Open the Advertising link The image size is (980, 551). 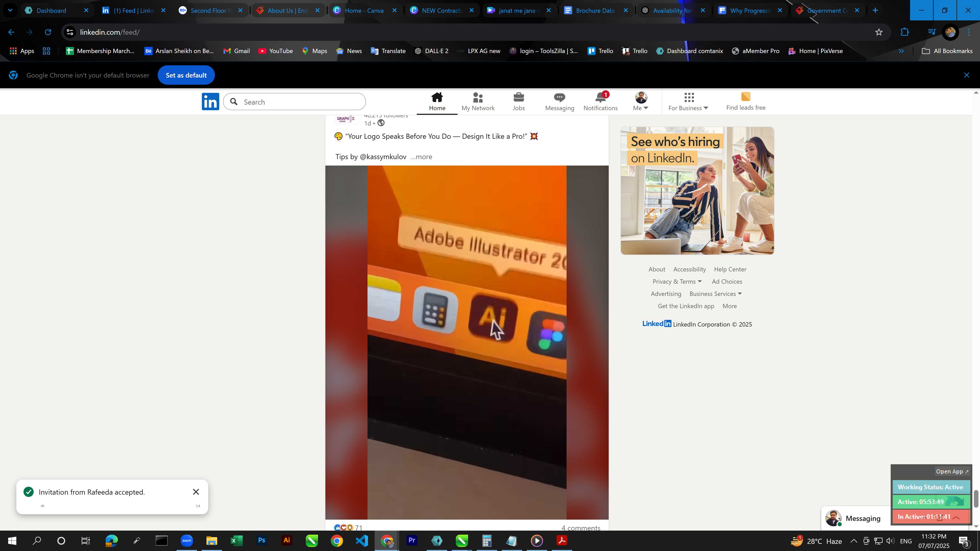(666, 294)
